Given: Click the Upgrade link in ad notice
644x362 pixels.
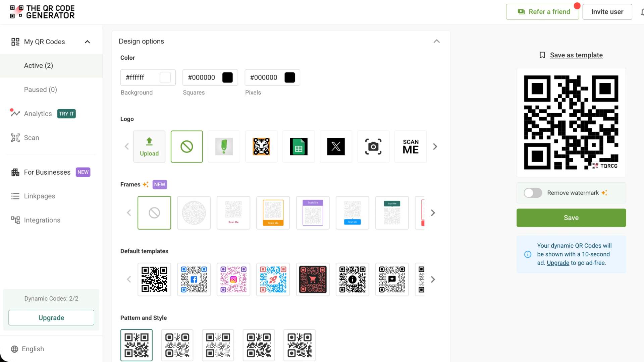Looking at the screenshot, I should tap(558, 263).
